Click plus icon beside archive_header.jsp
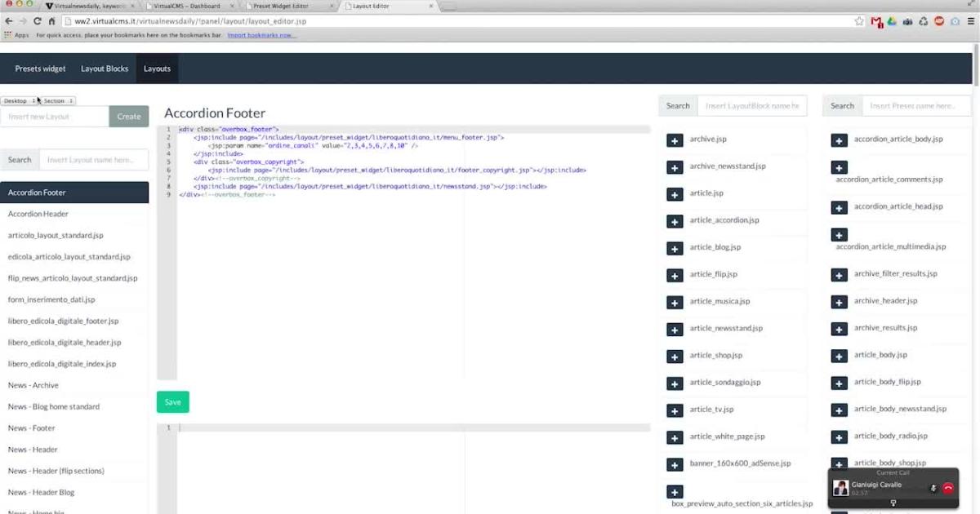980x514 pixels. click(839, 302)
